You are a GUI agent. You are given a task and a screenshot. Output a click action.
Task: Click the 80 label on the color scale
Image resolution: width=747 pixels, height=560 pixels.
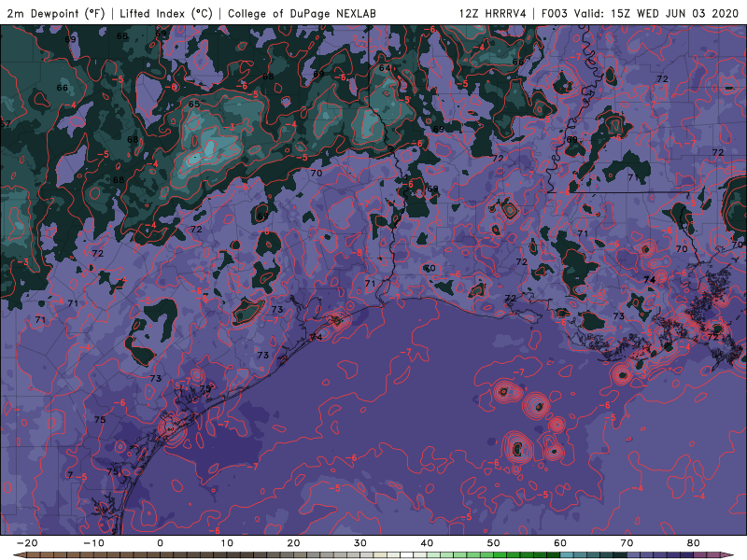(694, 543)
